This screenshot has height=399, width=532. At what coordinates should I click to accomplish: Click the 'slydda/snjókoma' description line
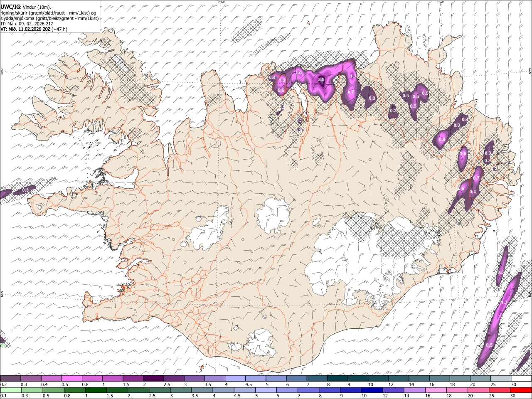tap(49, 18)
